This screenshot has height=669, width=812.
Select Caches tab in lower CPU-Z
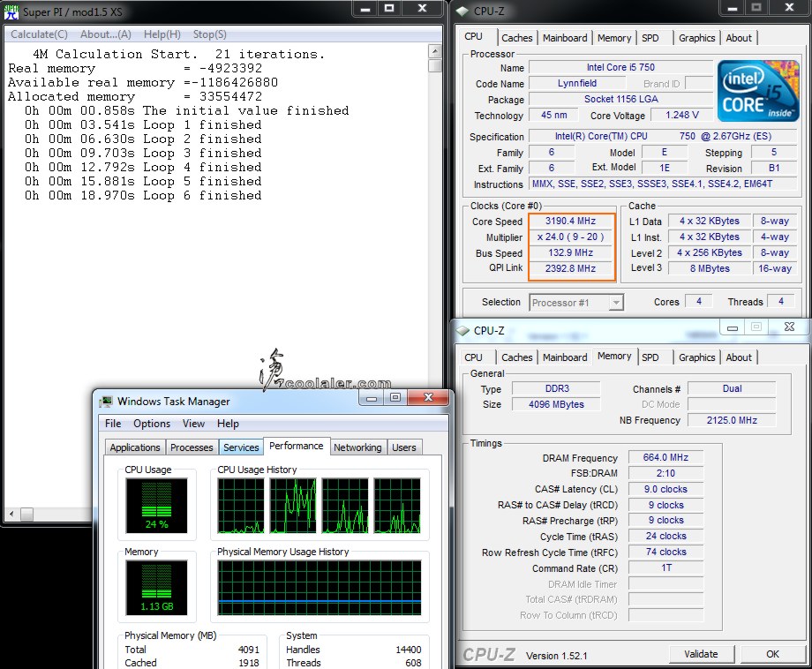(517, 357)
